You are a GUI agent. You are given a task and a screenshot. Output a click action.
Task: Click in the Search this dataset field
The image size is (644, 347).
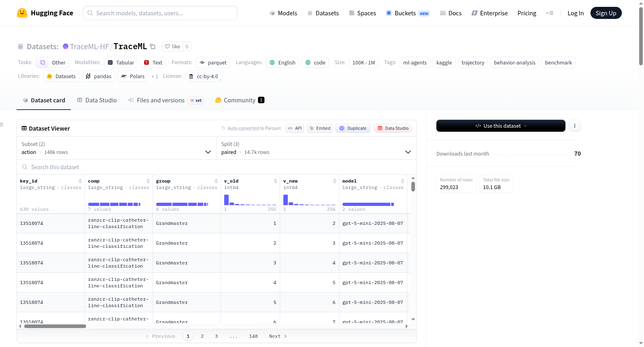(x=217, y=167)
